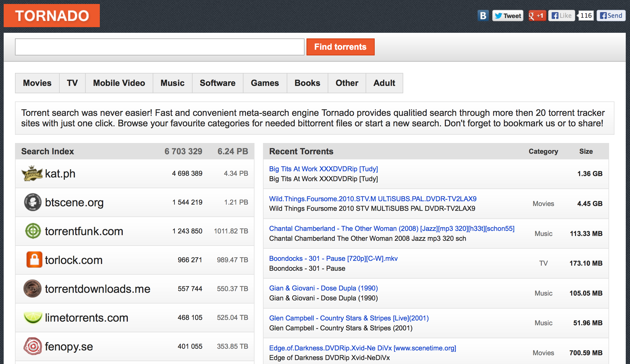Open the torlock.com tracker link
Viewport: 630px width, 364px height.
point(74,260)
